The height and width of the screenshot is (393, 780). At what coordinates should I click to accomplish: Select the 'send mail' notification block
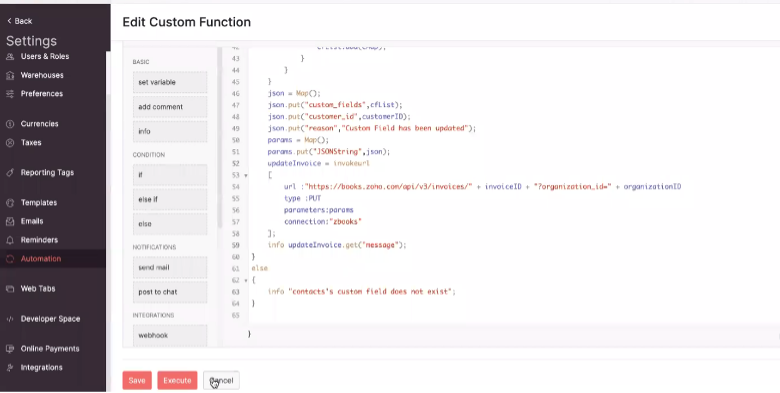(170, 268)
